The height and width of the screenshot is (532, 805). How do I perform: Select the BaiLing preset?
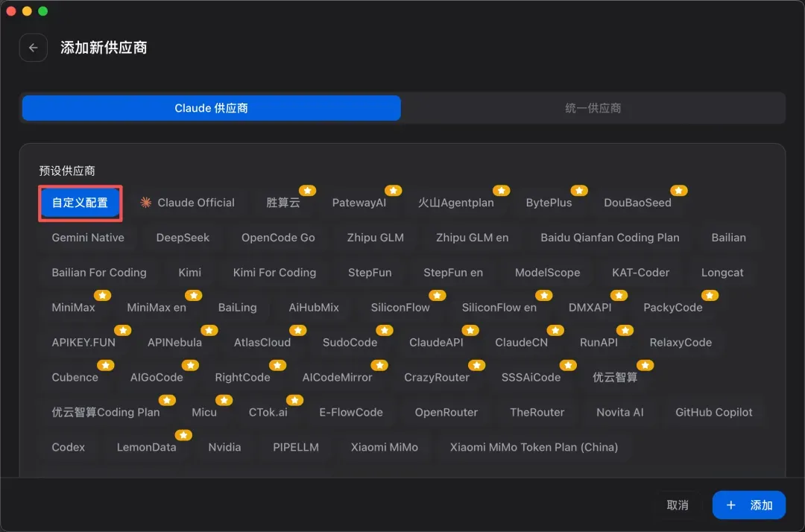pyautogui.click(x=237, y=307)
